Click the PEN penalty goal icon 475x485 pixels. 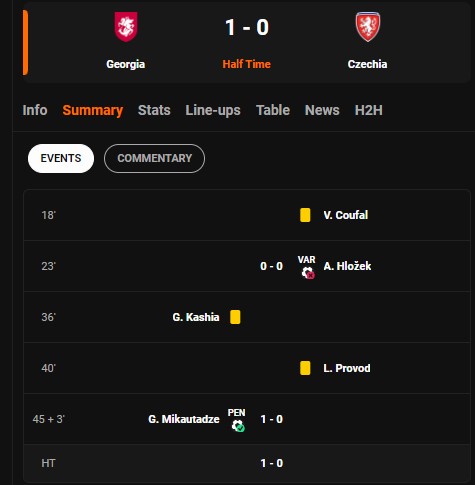237,420
